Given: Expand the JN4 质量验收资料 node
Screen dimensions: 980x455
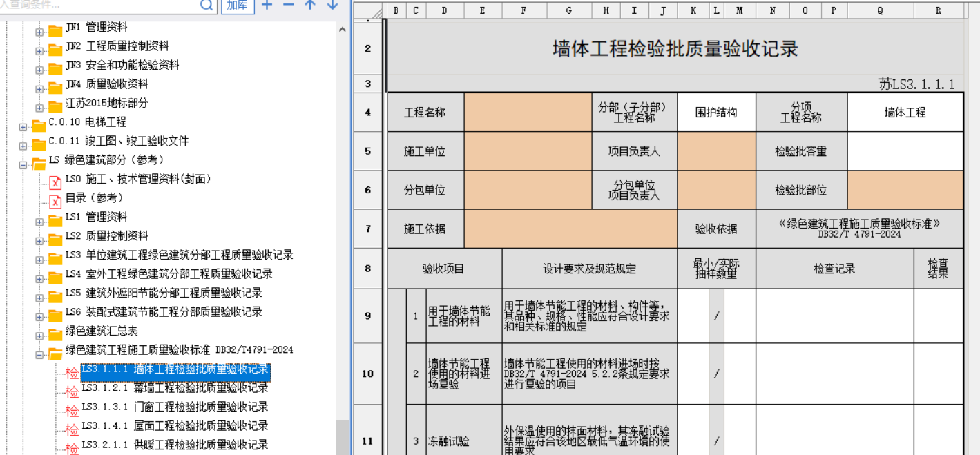Looking at the screenshot, I should (39, 88).
